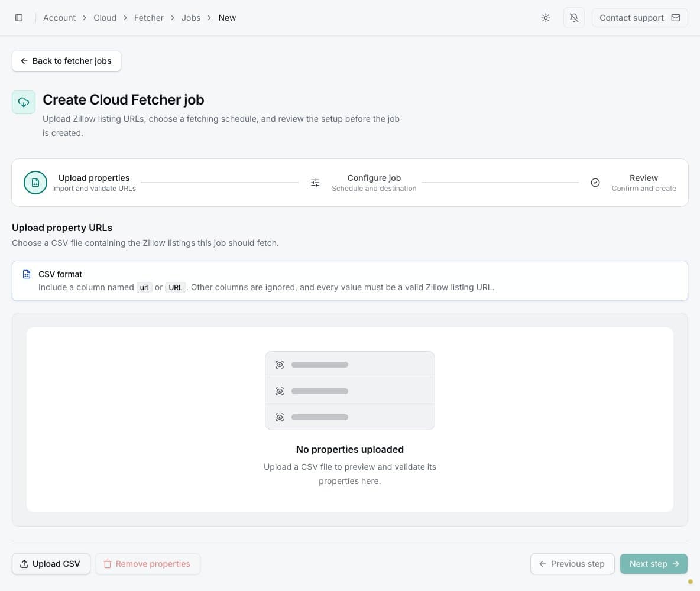This screenshot has height=591, width=700.
Task: Select the Upload properties step icon
Action: click(35, 183)
